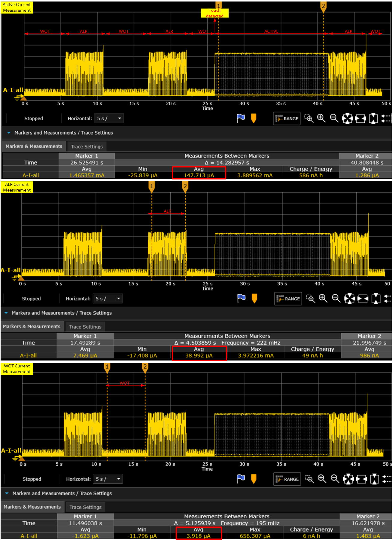The height and width of the screenshot is (540, 392).
Task: Zoom out on the WOT Current panel graph
Action: pos(335,479)
